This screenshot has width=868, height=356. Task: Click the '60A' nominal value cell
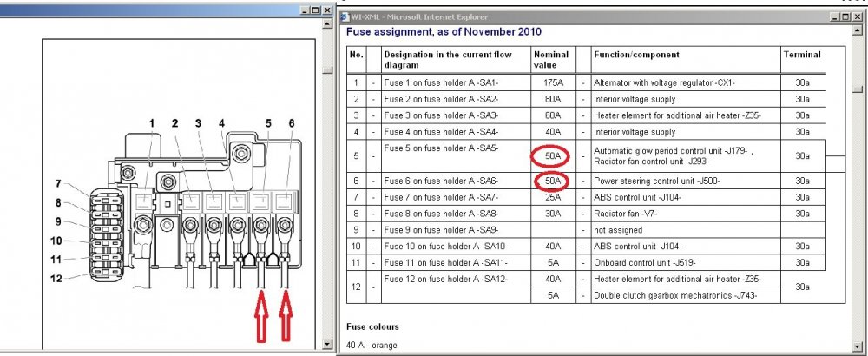click(552, 115)
